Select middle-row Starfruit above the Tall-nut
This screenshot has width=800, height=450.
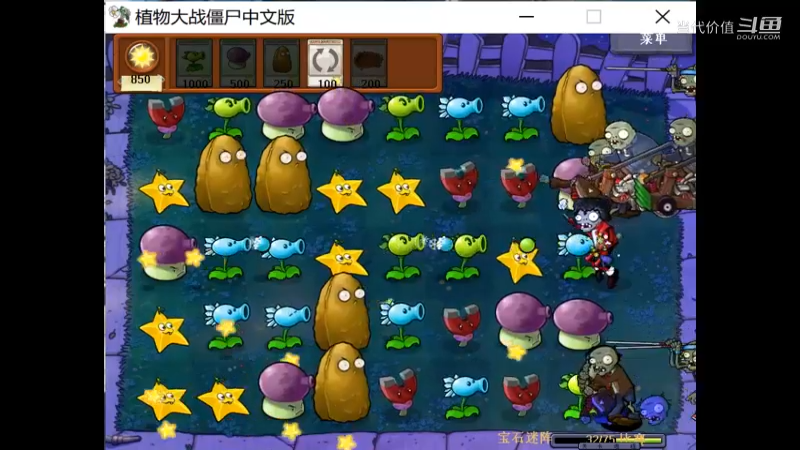342,259
